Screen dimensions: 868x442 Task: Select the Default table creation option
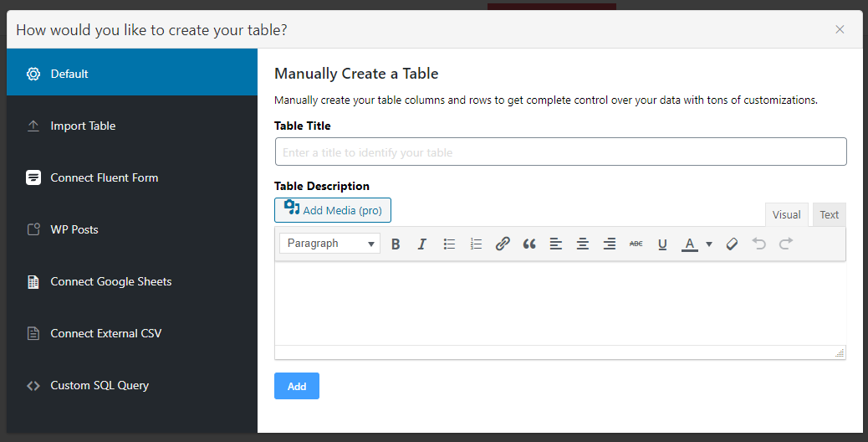[132, 73]
